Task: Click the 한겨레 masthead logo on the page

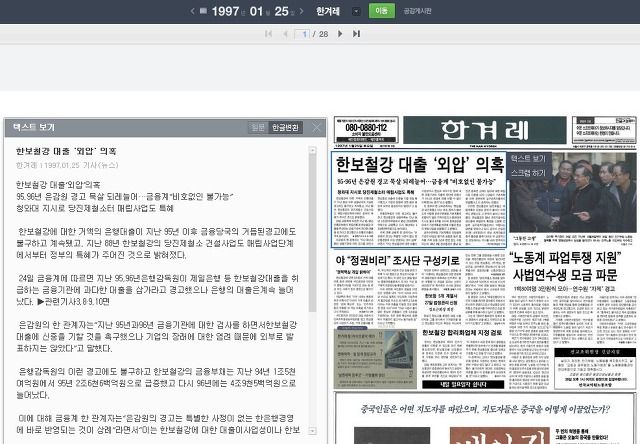Action: pyautogui.click(x=484, y=130)
